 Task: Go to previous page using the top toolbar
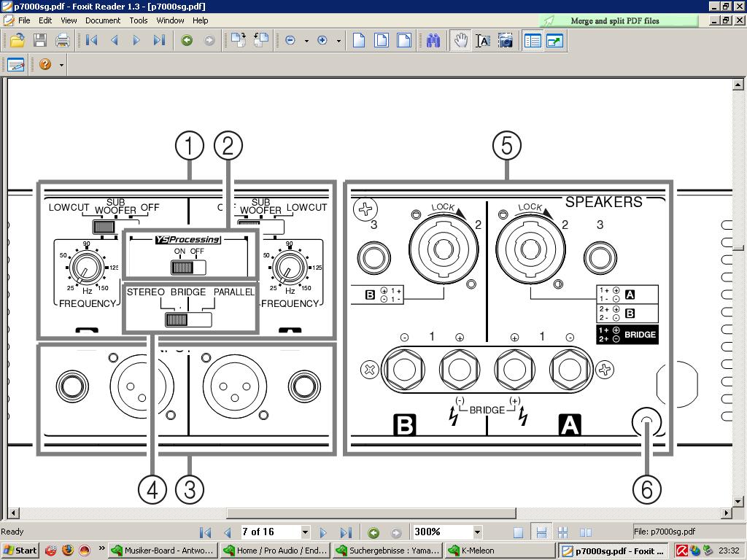pos(115,41)
